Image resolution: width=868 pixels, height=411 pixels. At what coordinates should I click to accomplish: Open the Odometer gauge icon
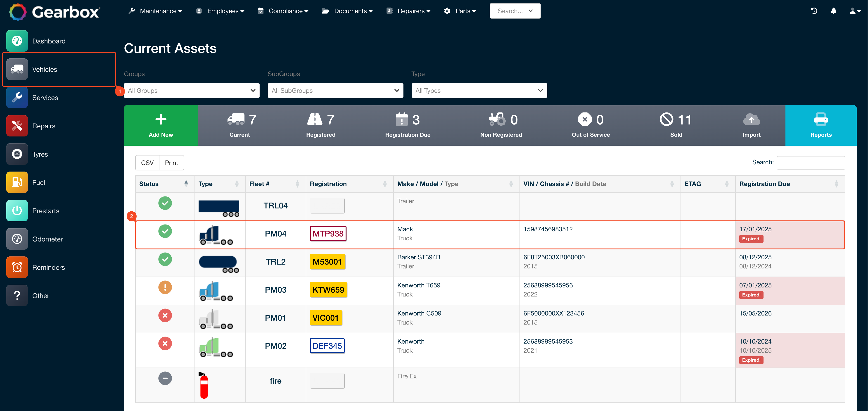(17, 239)
